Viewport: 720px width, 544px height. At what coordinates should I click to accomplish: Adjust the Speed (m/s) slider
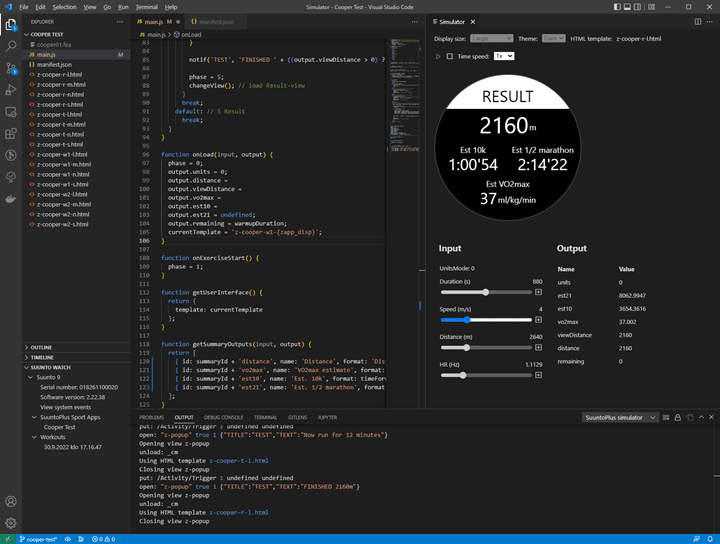[486, 320]
